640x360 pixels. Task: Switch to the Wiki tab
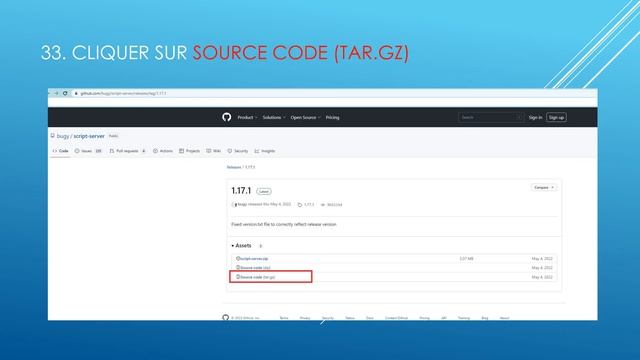[213, 151]
